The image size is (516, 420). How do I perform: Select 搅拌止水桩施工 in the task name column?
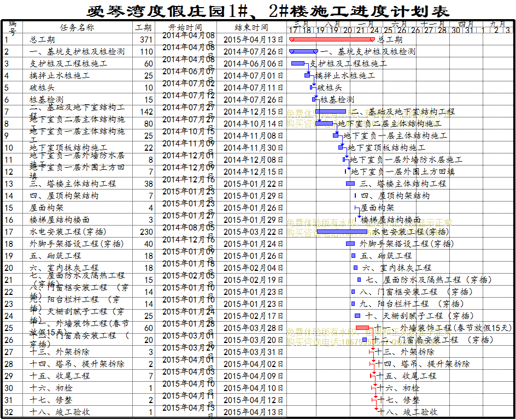point(60,76)
